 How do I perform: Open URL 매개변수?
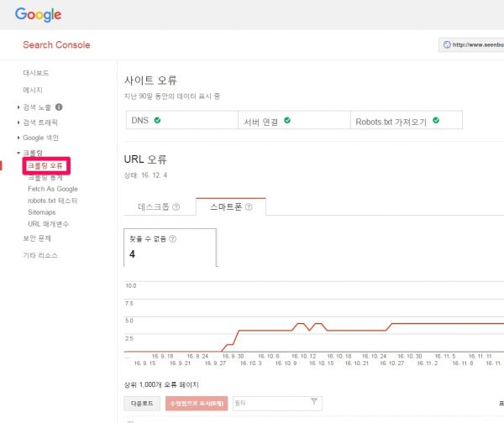click(48, 224)
